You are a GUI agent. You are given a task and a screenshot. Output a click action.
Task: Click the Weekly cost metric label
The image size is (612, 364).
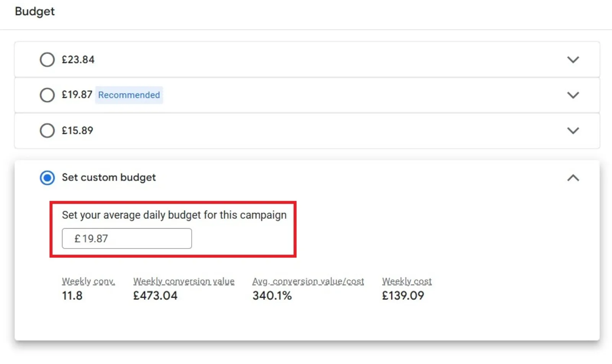click(407, 281)
